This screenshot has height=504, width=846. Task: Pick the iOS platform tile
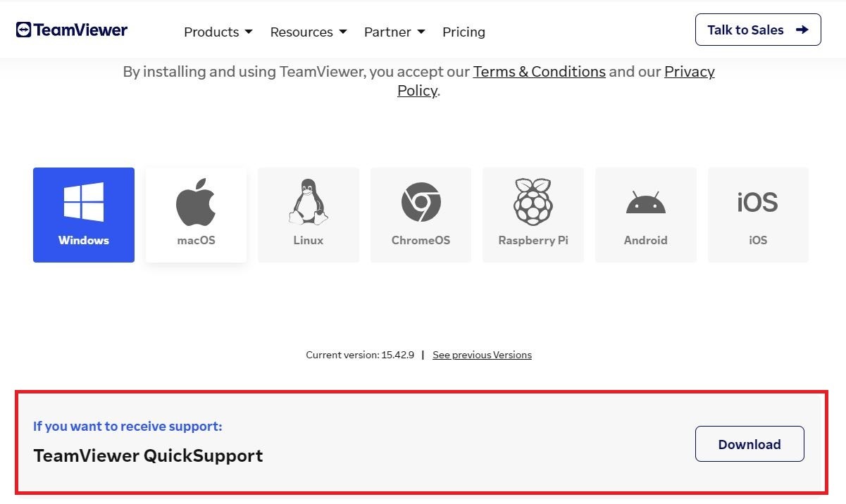pos(758,215)
